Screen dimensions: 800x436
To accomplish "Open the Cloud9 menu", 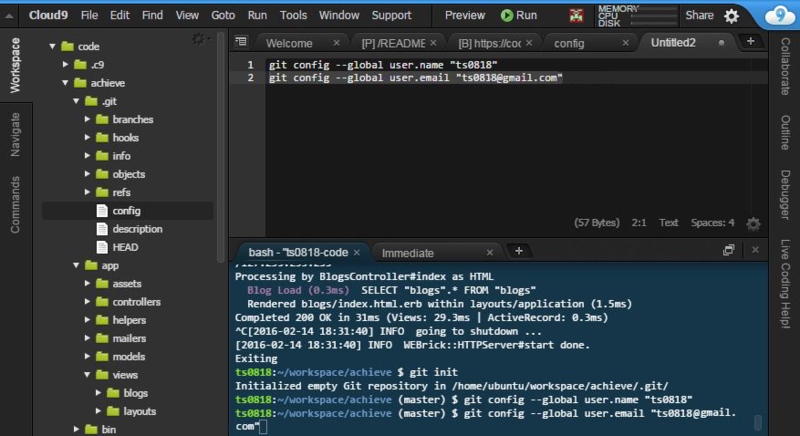I will [x=48, y=15].
